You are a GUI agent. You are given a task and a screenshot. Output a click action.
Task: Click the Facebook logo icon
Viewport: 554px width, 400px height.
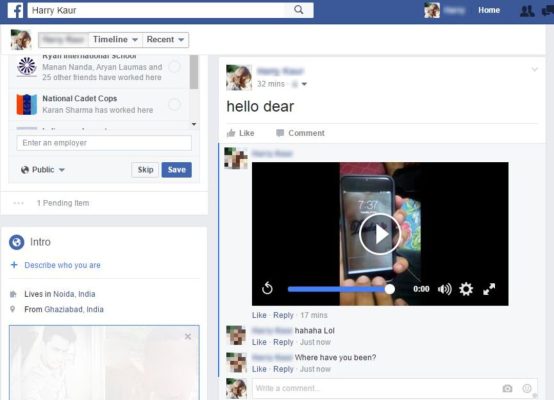pyautogui.click(x=15, y=10)
